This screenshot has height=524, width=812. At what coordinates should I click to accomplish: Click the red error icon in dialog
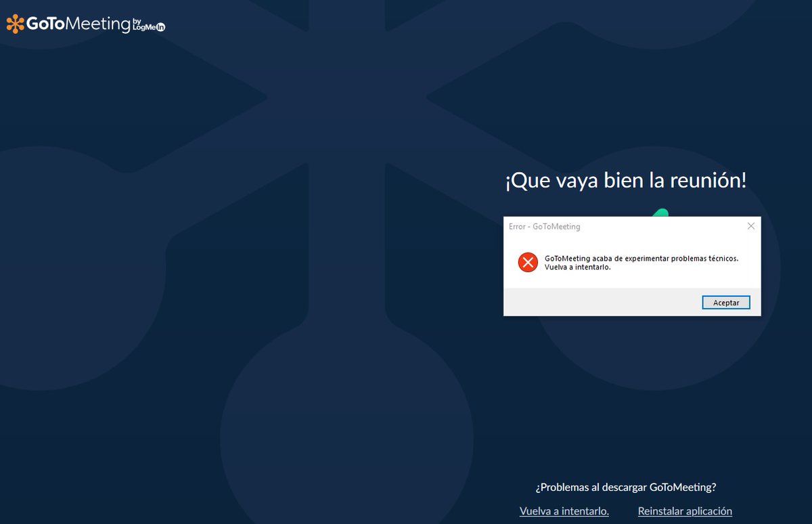[x=528, y=263]
